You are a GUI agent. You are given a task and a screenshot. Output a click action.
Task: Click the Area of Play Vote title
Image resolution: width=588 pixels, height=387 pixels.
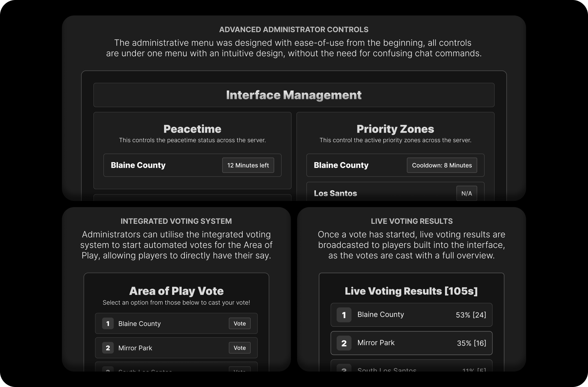pos(176,291)
